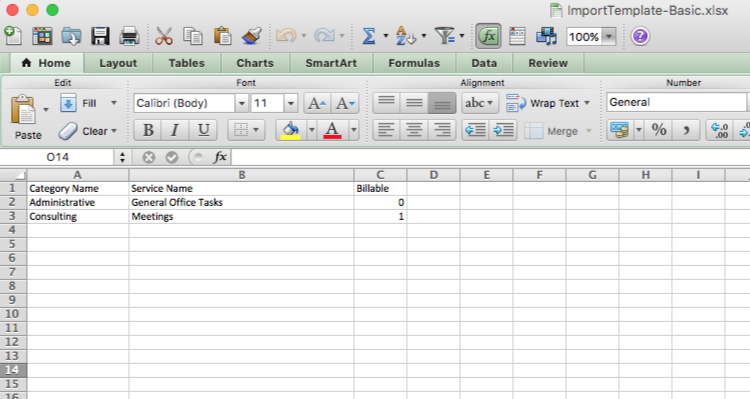750x399 pixels.
Task: Decrease indent in Alignment group
Action: pos(475,130)
